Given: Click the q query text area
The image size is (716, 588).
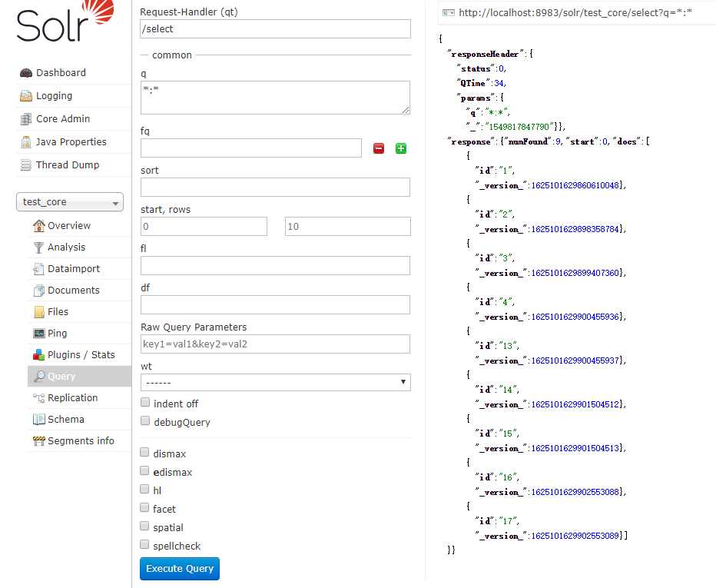Looking at the screenshot, I should [x=275, y=98].
